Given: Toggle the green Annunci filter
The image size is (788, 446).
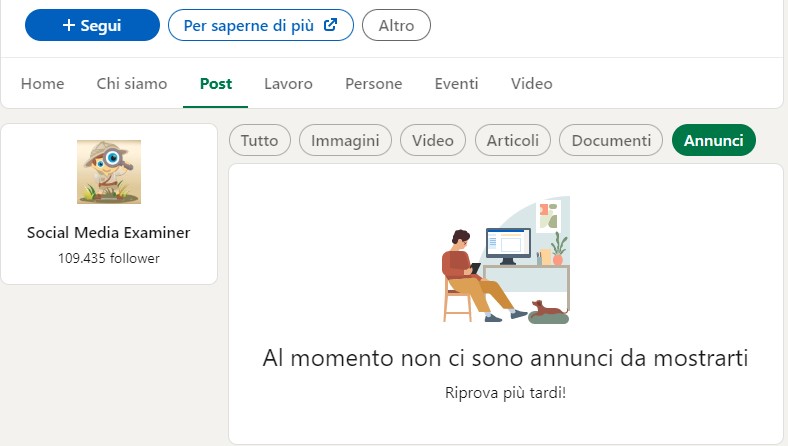Looking at the screenshot, I should pyautogui.click(x=714, y=141).
